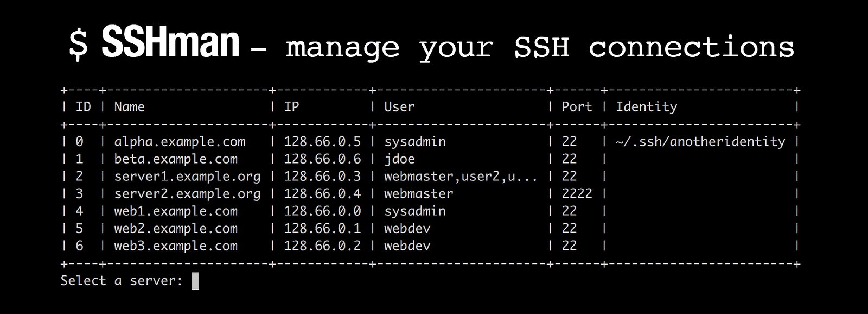
Task: Click the truncated webmaster,user2,u... user cell
Action: pyautogui.click(x=461, y=177)
